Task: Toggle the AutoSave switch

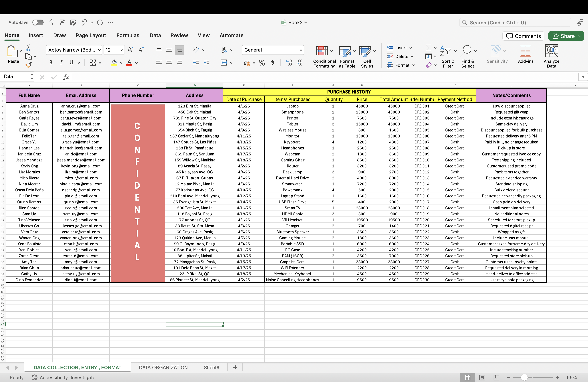Action: click(38, 22)
